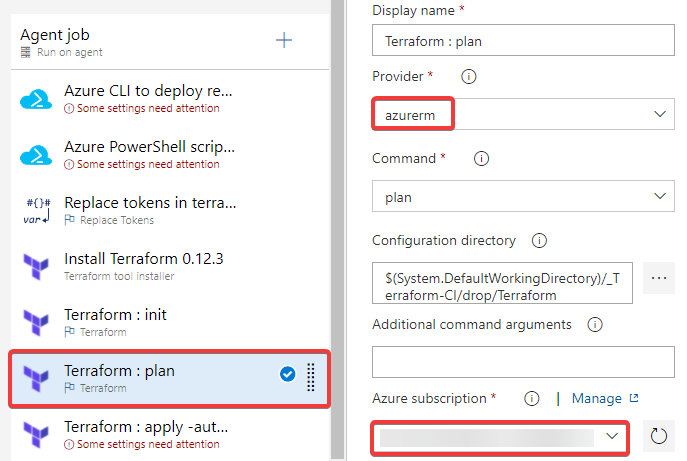Image resolution: width=687 pixels, height=461 pixels.
Task: Click drag handle dots on Terraform plan
Action: point(311,377)
